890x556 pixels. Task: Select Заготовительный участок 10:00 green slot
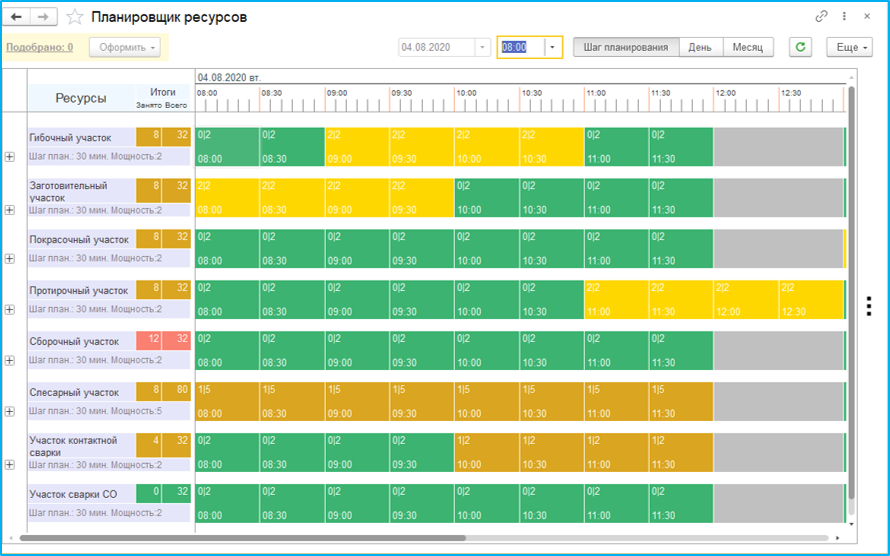click(x=486, y=198)
